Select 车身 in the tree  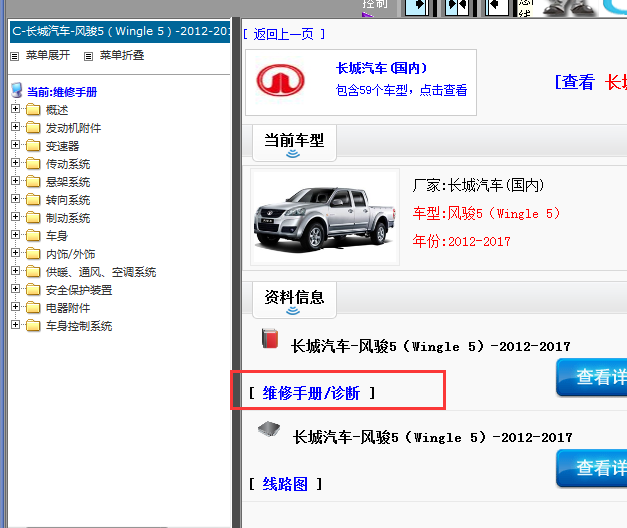click(x=57, y=236)
